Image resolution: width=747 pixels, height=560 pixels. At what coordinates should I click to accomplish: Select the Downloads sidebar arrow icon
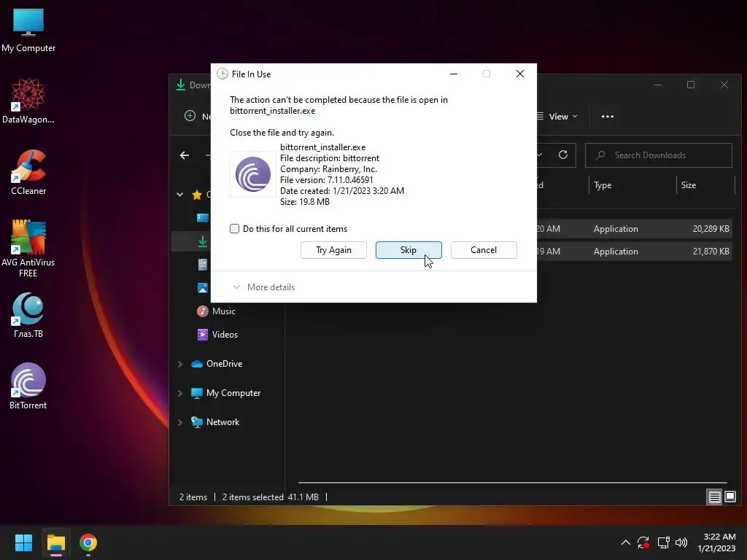[203, 241]
